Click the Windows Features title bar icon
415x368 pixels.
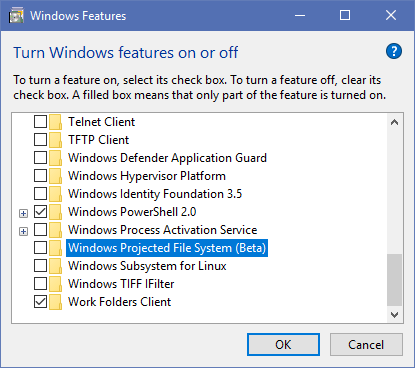point(16,16)
